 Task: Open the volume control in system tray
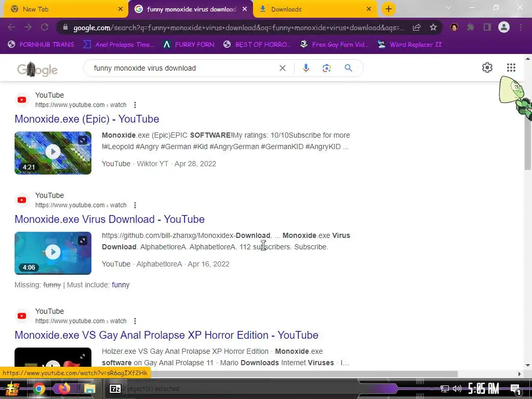tap(457, 389)
